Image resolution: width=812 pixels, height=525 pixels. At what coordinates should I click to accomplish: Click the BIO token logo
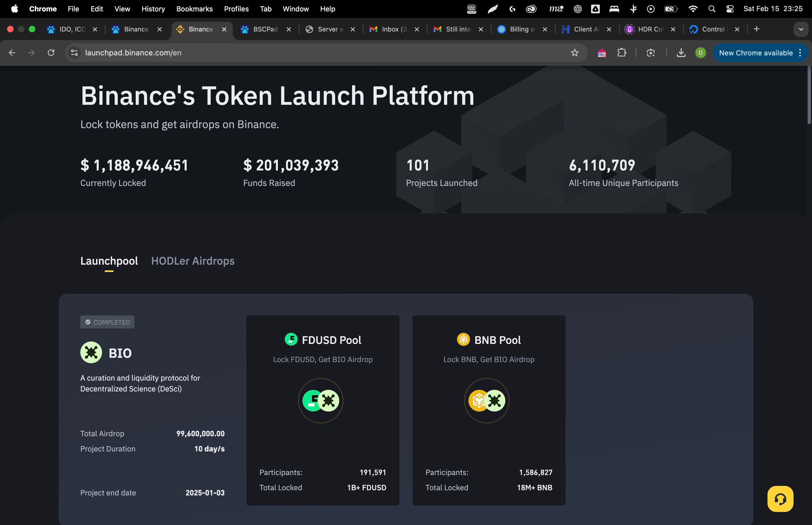pyautogui.click(x=91, y=353)
